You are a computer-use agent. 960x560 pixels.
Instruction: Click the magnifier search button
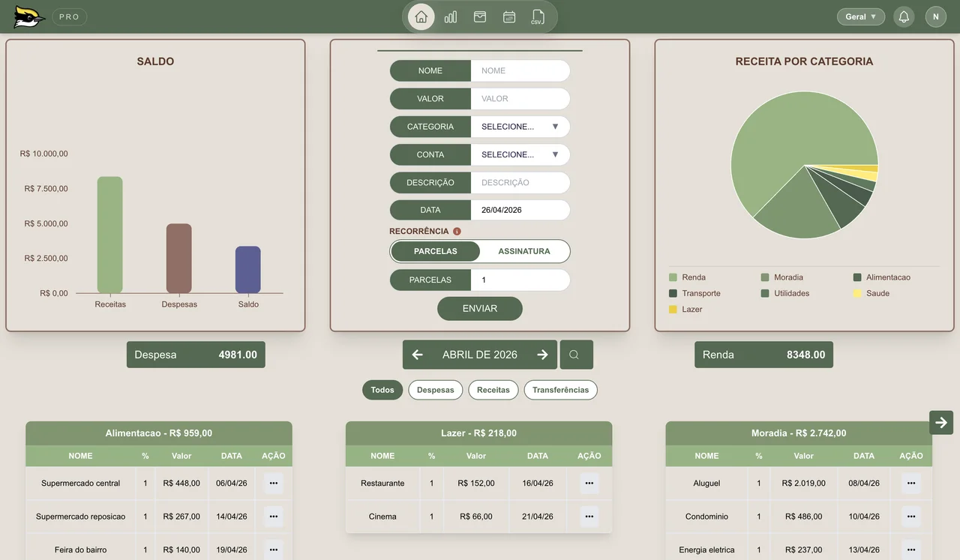[576, 355]
